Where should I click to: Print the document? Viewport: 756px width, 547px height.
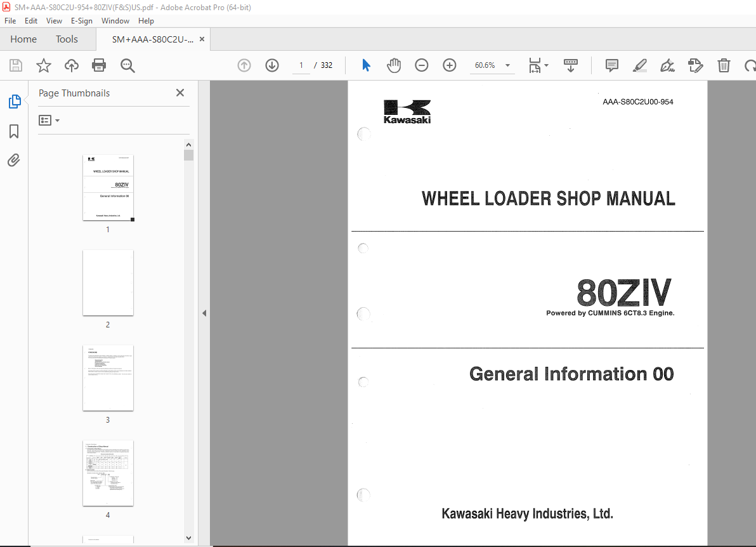click(99, 65)
